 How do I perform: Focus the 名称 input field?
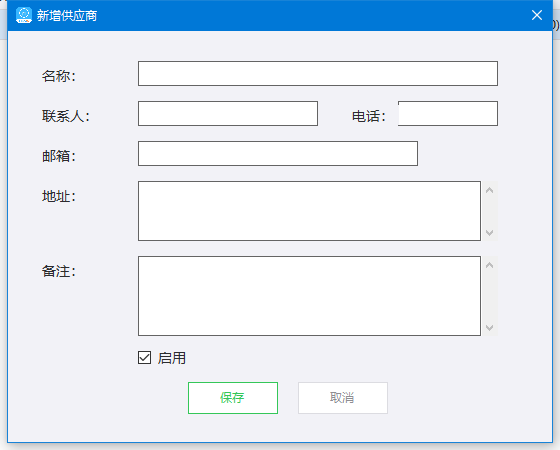(x=318, y=74)
